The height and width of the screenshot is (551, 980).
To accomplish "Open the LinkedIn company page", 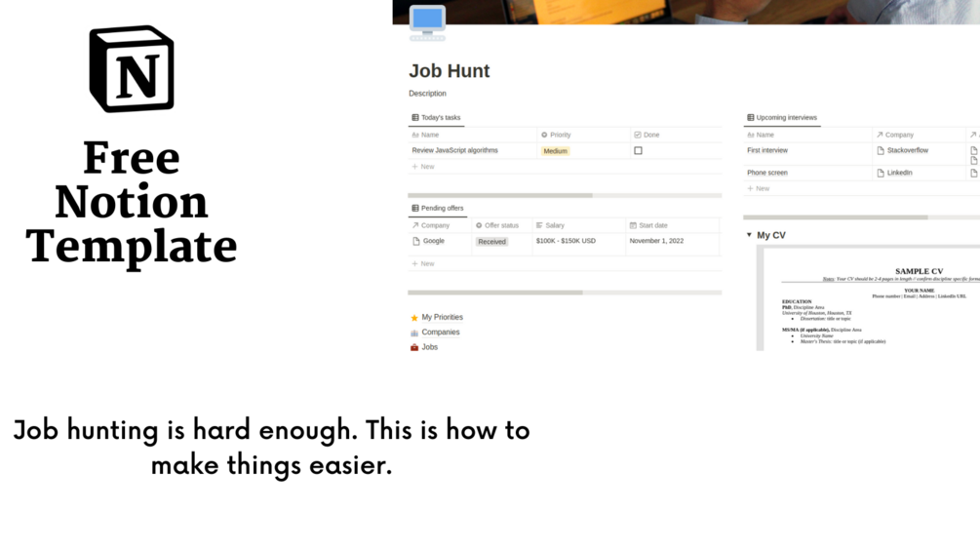I will [899, 173].
